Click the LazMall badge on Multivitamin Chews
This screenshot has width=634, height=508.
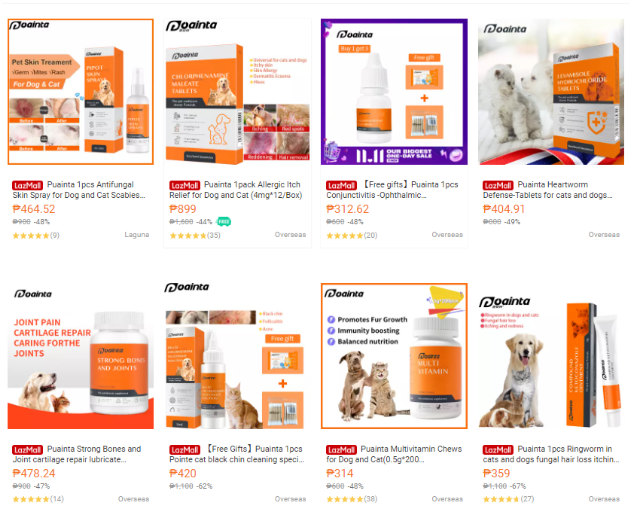pyautogui.click(x=341, y=450)
